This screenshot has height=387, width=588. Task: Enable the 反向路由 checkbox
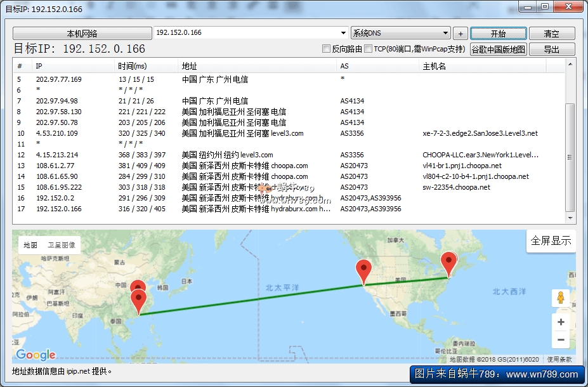(x=327, y=49)
